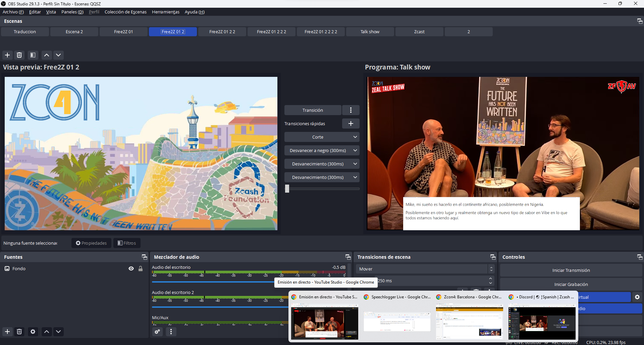Image resolution: width=644 pixels, height=345 pixels.
Task: Add a new scene in Escenas panel
Action: point(7,55)
